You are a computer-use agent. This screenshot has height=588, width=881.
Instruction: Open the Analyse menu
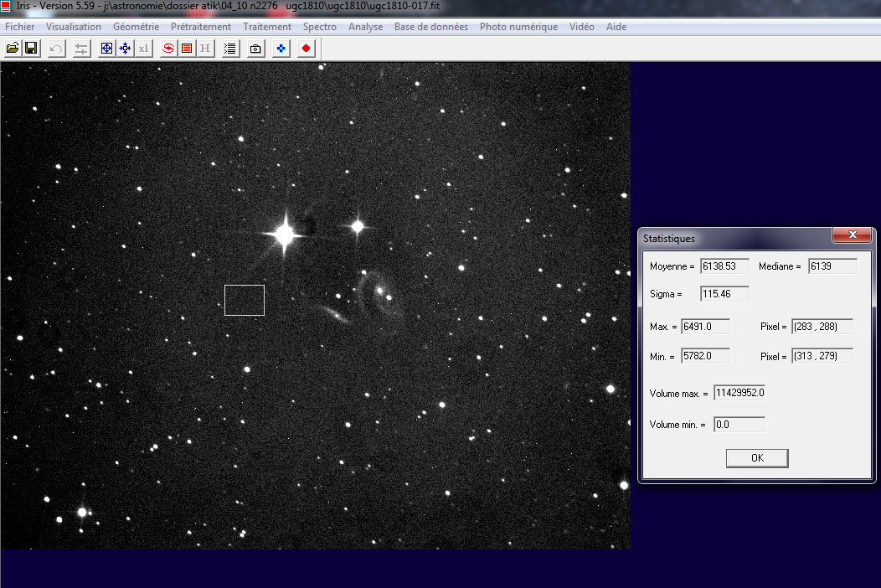(x=365, y=27)
